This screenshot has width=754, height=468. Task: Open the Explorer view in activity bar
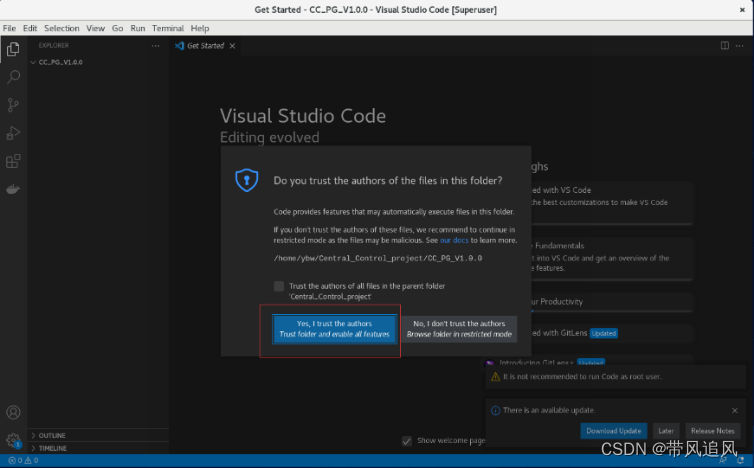[13, 49]
